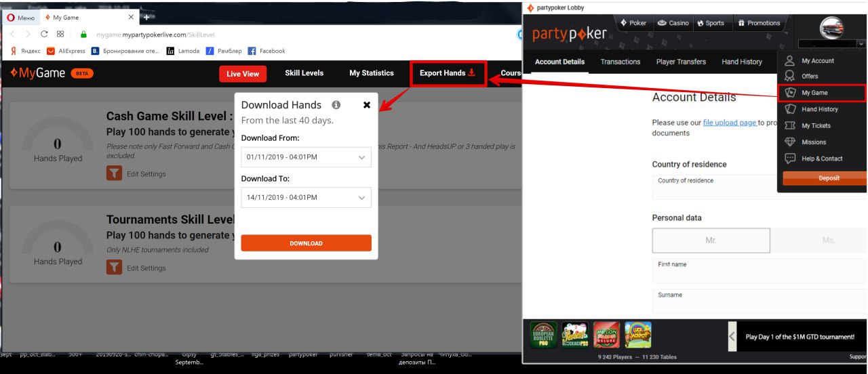Viewport: 868px width, 374px height.
Task: Click the Cash Game filter icon
Action: [x=114, y=173]
